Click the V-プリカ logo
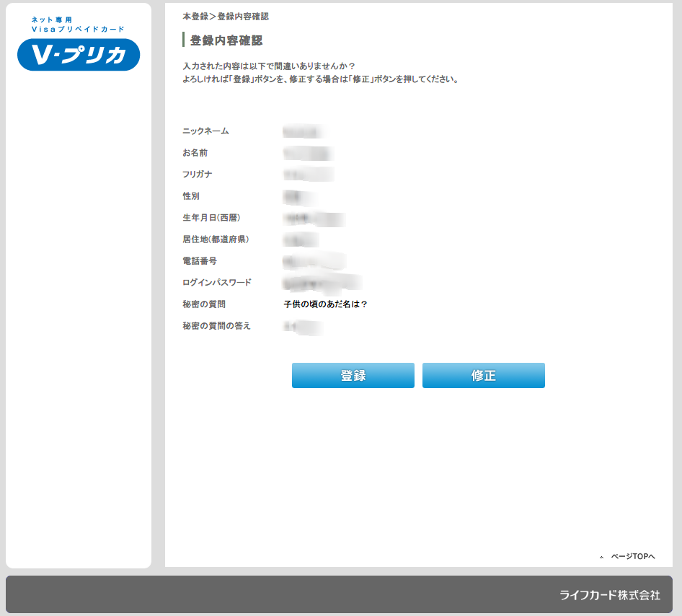This screenshot has width=682, height=616. click(x=78, y=55)
